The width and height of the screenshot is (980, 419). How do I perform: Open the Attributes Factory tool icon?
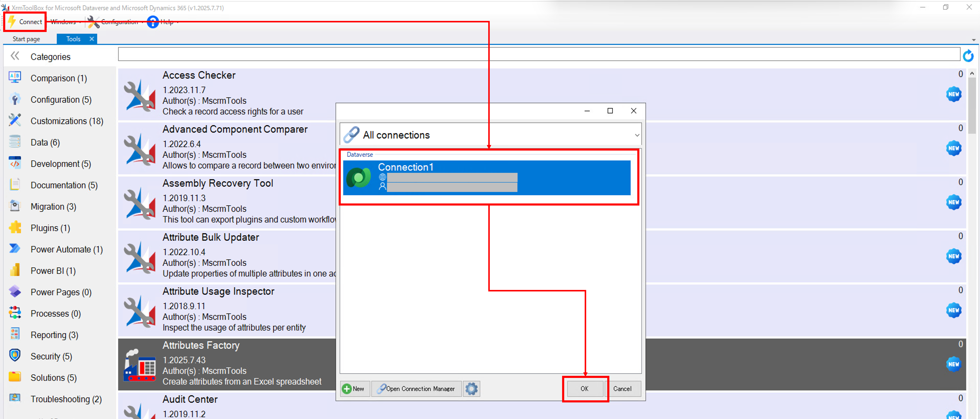click(x=139, y=365)
